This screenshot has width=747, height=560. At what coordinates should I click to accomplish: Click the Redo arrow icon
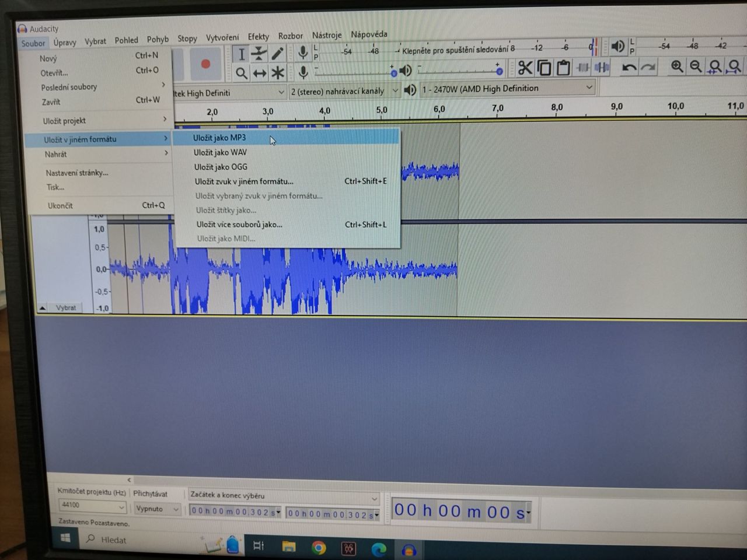coord(648,67)
